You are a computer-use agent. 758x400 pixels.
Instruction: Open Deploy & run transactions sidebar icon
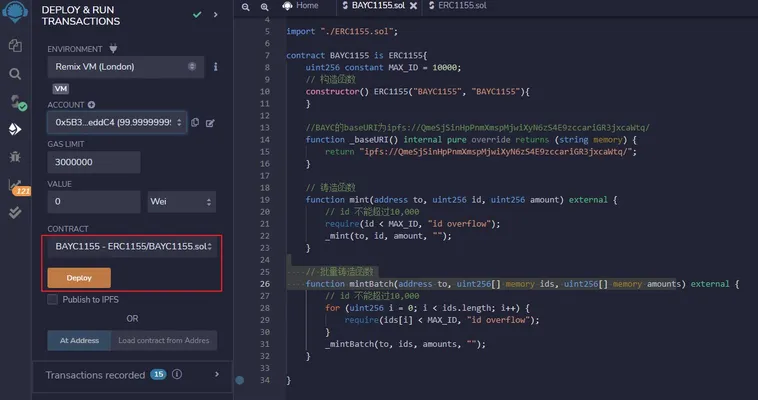pos(15,129)
